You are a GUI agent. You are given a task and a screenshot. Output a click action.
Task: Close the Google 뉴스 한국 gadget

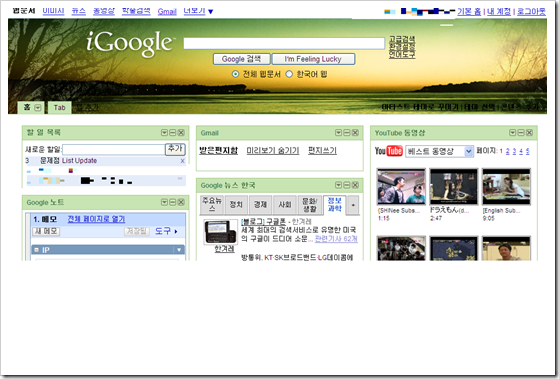[x=355, y=185]
